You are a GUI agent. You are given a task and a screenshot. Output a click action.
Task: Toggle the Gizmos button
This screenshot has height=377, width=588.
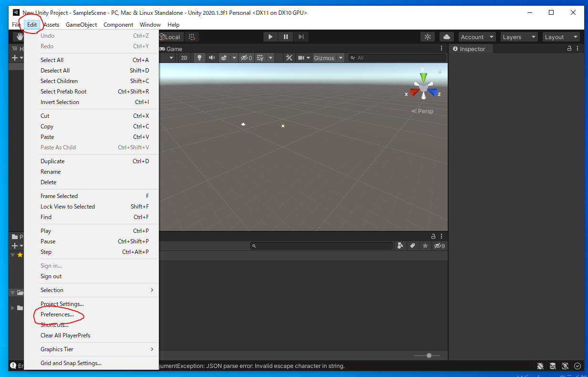324,58
